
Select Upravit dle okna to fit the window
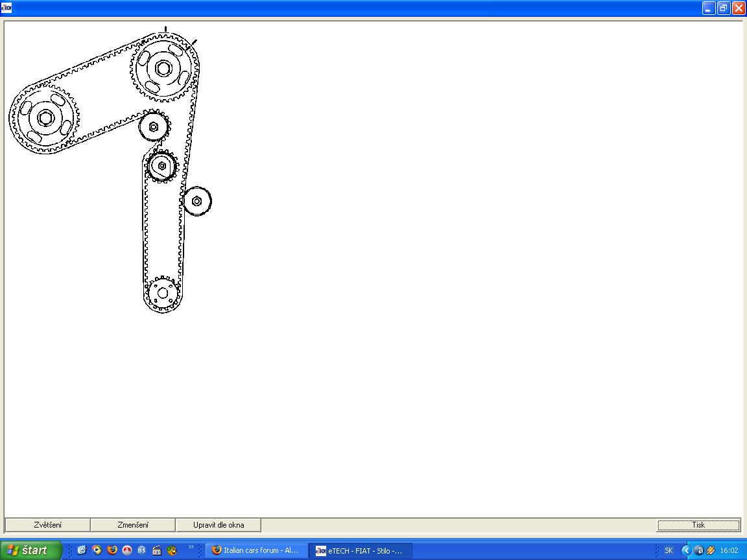pyautogui.click(x=218, y=525)
